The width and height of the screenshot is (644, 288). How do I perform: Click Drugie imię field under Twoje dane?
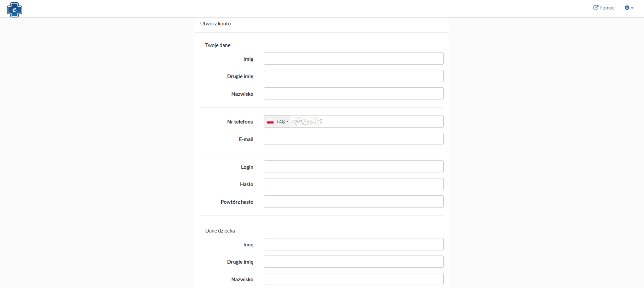(x=354, y=76)
